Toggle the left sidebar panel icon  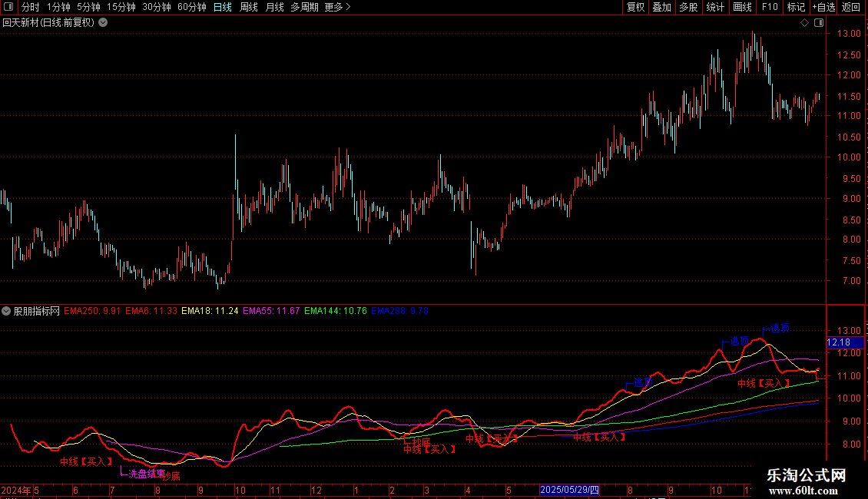(8, 7)
